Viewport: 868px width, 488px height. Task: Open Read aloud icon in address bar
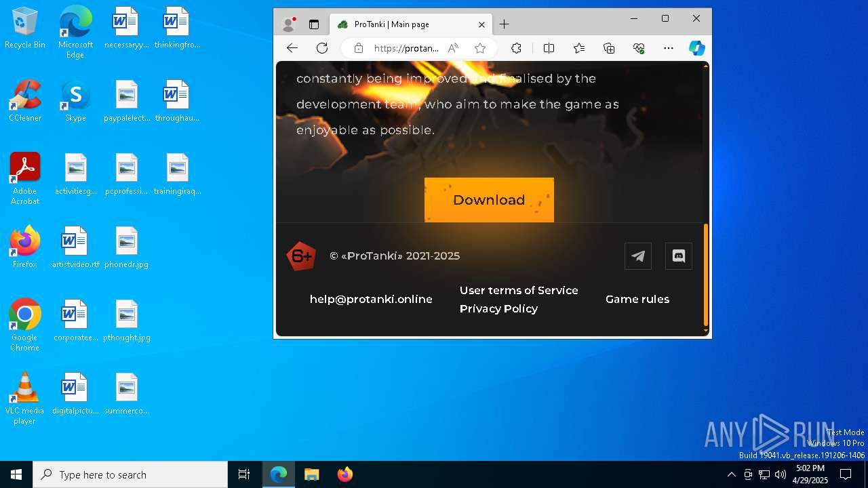coord(454,48)
